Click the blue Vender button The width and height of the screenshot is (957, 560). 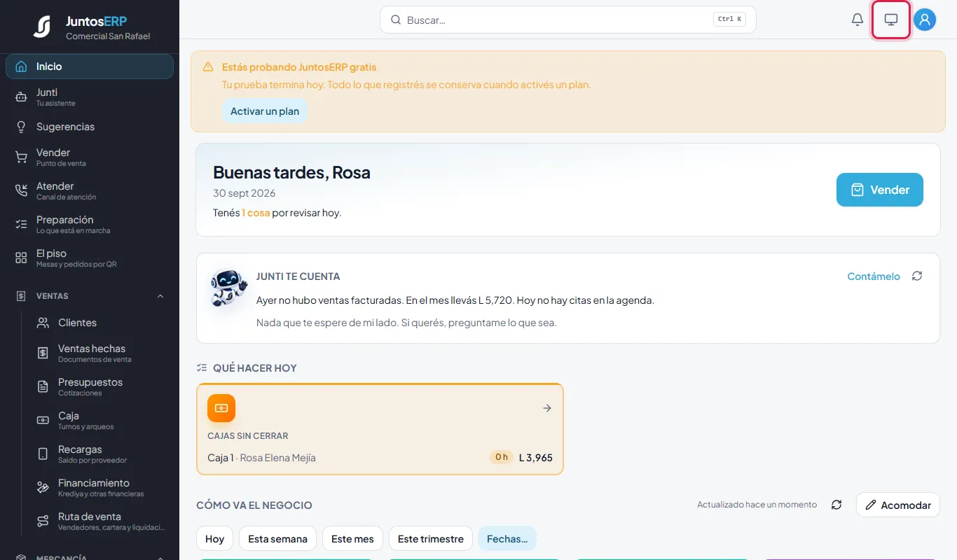pyautogui.click(x=880, y=190)
